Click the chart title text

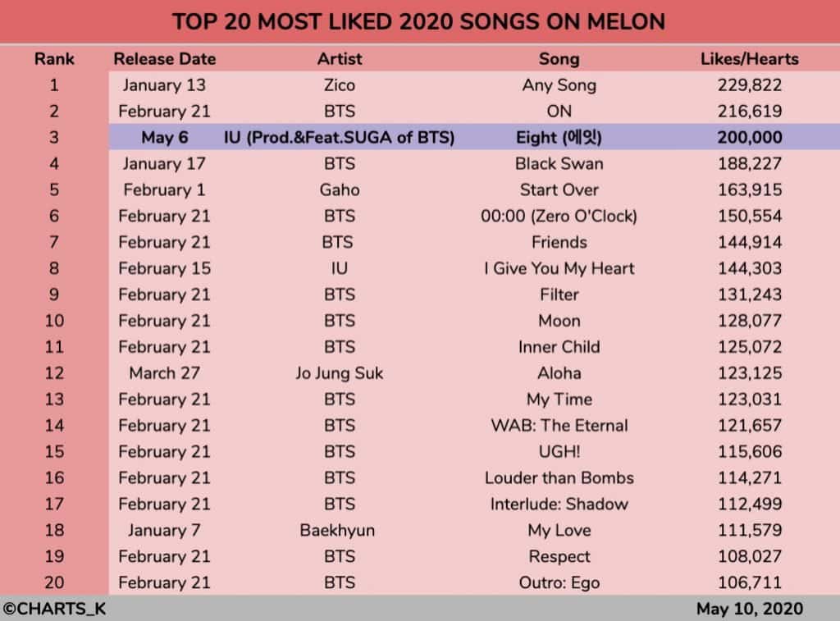click(418, 21)
